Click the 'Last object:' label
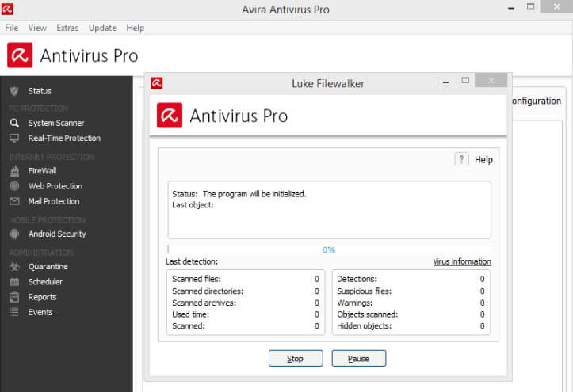Viewport: 573px width, 392px height. [193, 205]
